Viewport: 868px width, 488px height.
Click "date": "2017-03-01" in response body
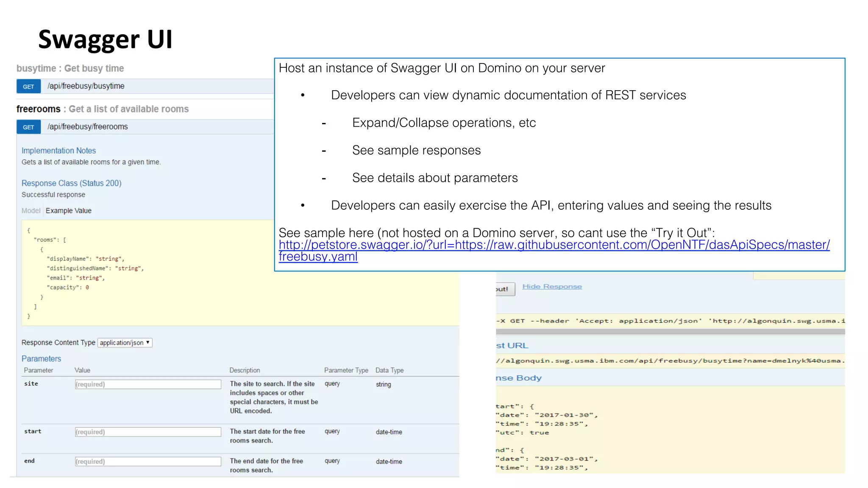(x=547, y=459)
